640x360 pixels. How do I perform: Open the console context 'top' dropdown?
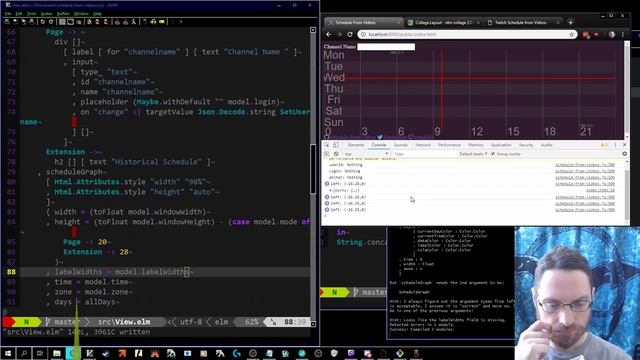(366, 154)
